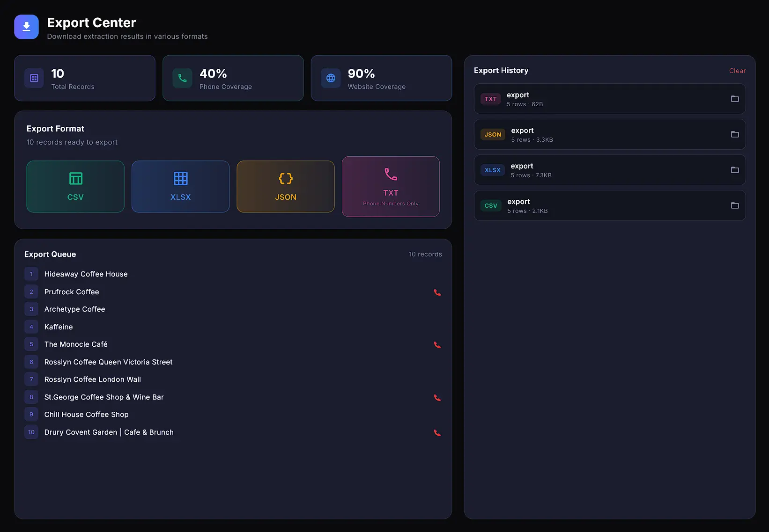Export phone numbers as TXT
Viewport: 769px width, 532px height.
coord(391,187)
